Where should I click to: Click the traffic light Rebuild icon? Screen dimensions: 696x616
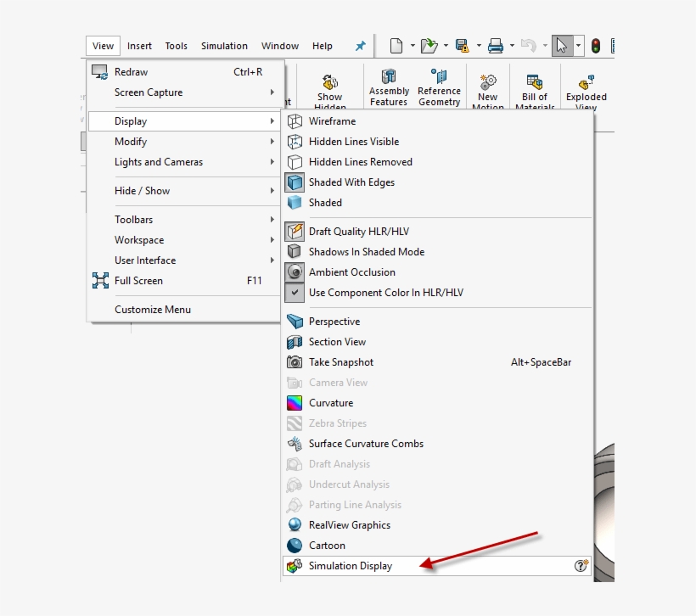[x=596, y=46]
